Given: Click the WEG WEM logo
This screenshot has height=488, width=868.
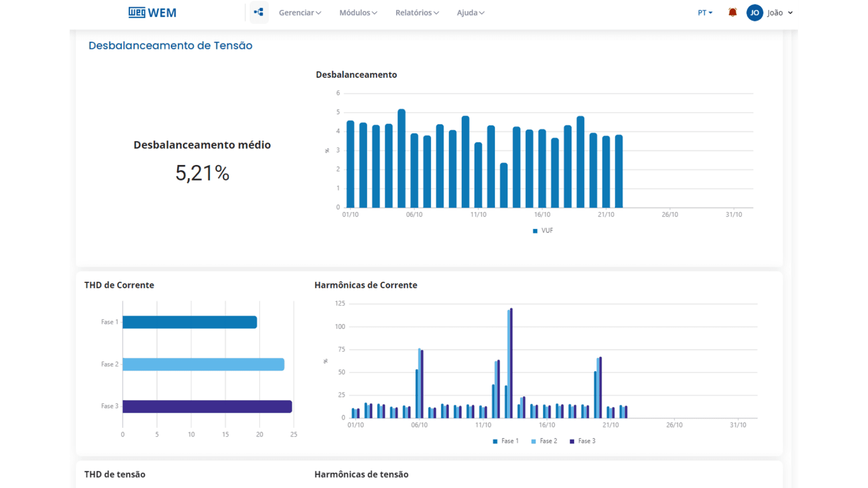Looking at the screenshot, I should [152, 13].
